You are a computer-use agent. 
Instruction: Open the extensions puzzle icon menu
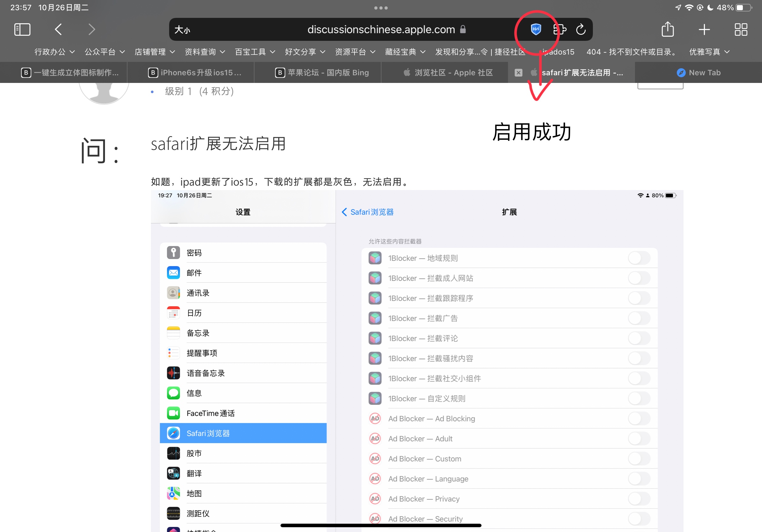(560, 30)
